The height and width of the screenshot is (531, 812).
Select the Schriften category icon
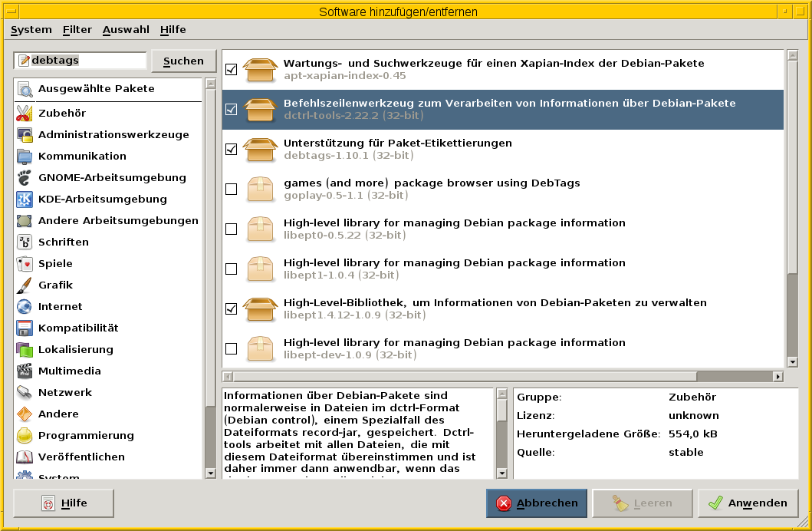(x=25, y=242)
